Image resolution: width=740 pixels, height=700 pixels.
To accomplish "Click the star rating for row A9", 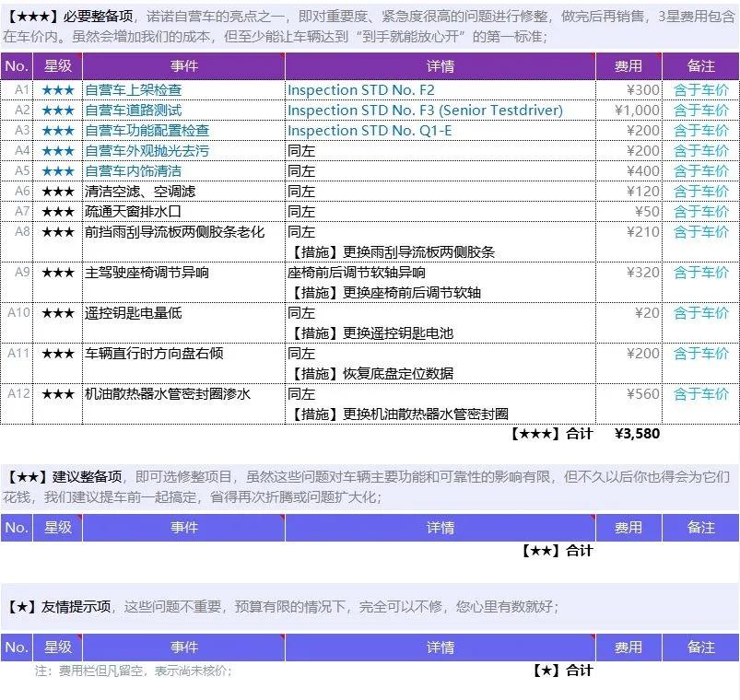I will click(x=57, y=271).
